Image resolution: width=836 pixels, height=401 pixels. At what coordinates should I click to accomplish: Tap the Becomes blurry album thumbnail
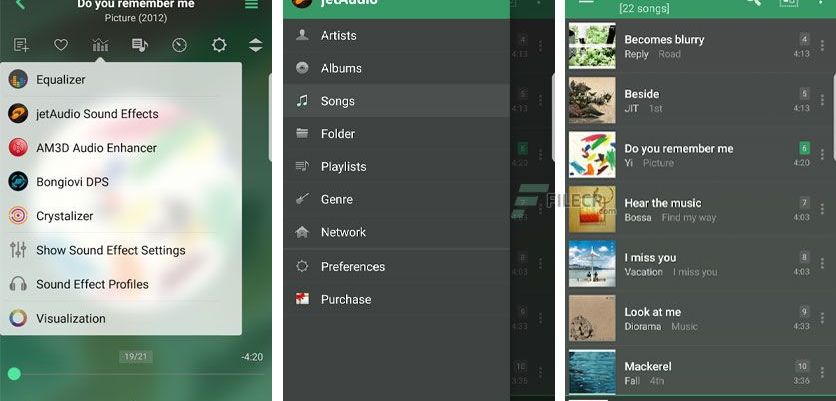point(592,46)
